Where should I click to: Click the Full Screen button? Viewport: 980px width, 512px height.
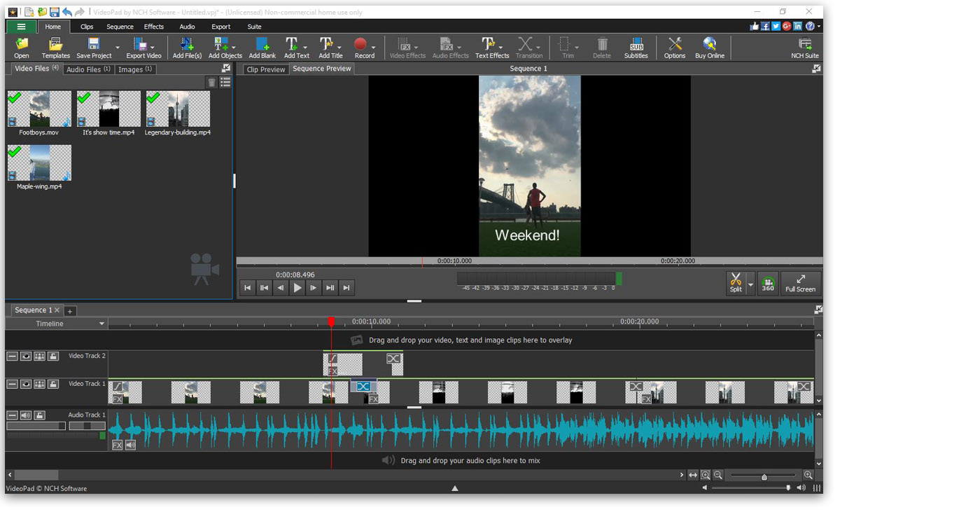(800, 283)
